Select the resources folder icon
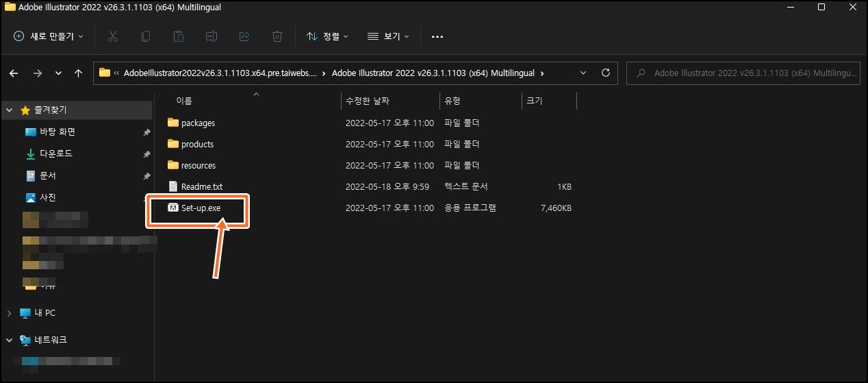This screenshot has height=383, width=868. coord(173,165)
